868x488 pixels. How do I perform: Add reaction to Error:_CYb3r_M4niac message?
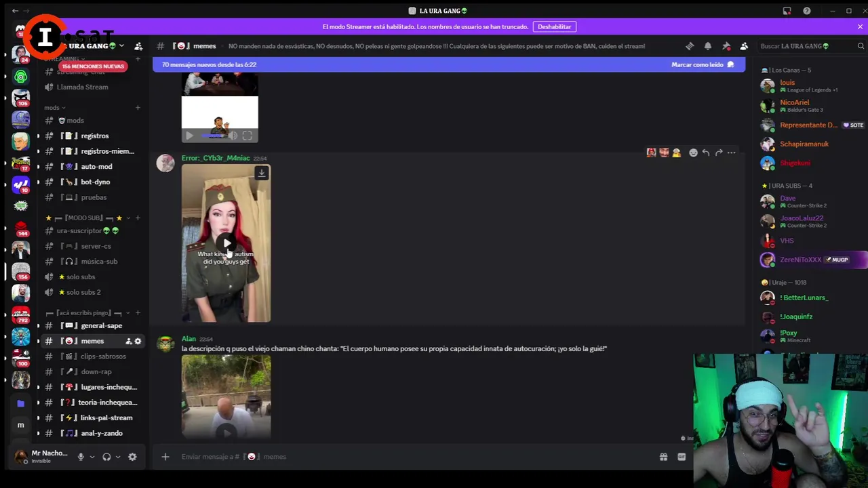click(693, 152)
